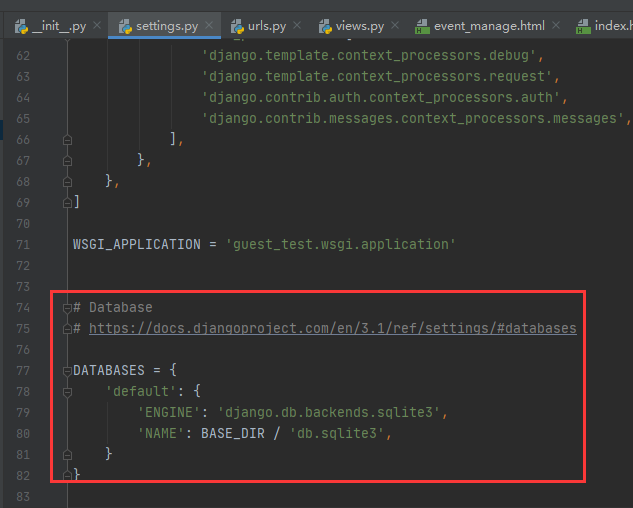Place cursor on WSGI_APPLICATION variable
The width and height of the screenshot is (633, 508).
pos(136,244)
